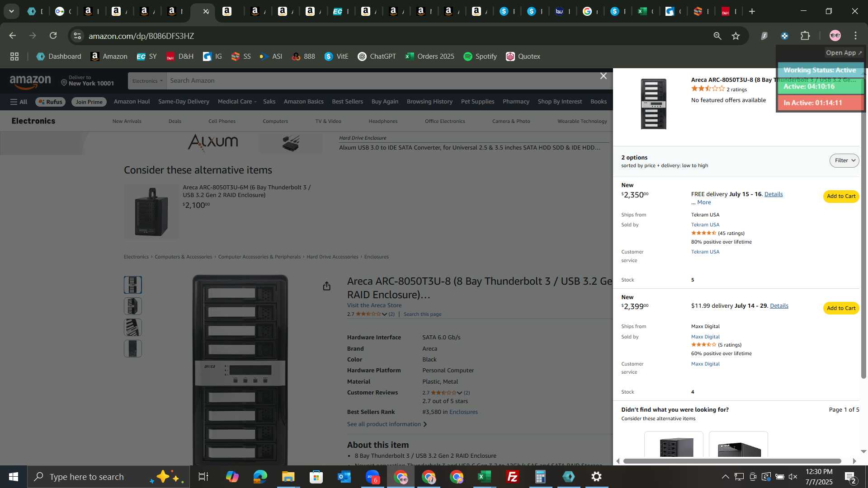Reload the Amazon page

tap(53, 36)
